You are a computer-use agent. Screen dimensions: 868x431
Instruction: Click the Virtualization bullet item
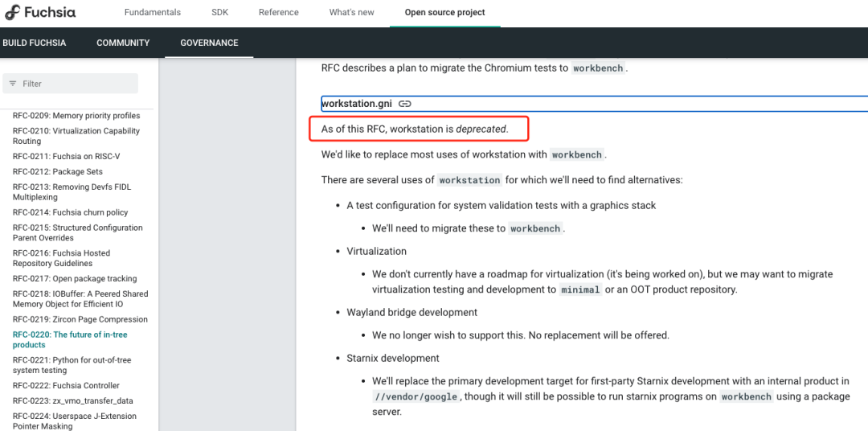point(376,251)
